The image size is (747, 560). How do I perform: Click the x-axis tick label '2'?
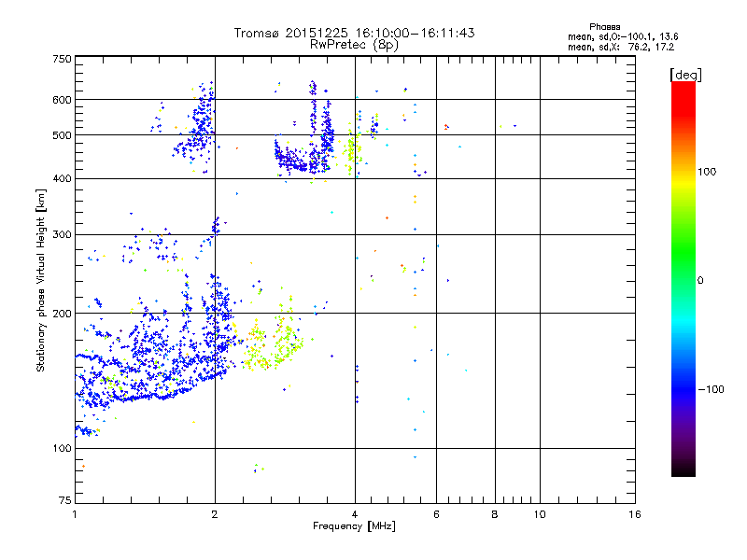(x=215, y=514)
